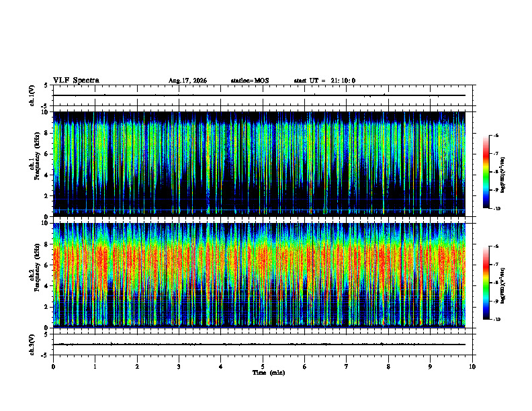Click the 5 minute tick on time axis
532x411 pixels.
[x=263, y=367]
